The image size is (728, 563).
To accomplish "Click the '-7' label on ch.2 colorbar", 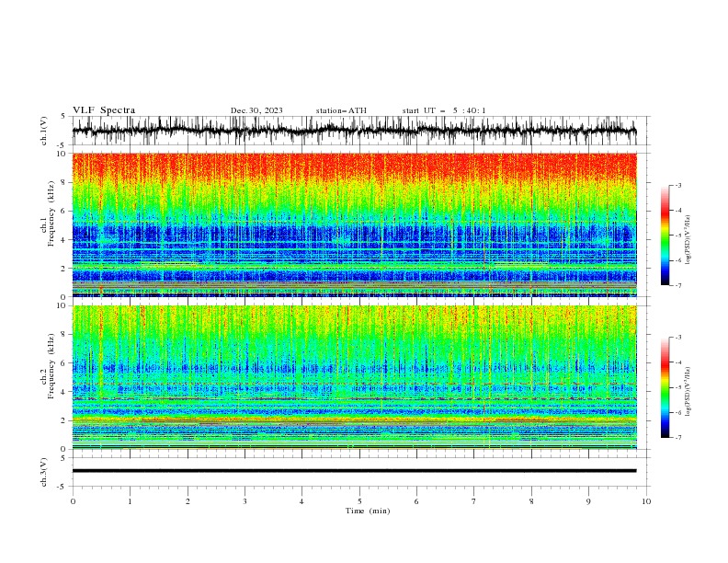I will tap(677, 437).
